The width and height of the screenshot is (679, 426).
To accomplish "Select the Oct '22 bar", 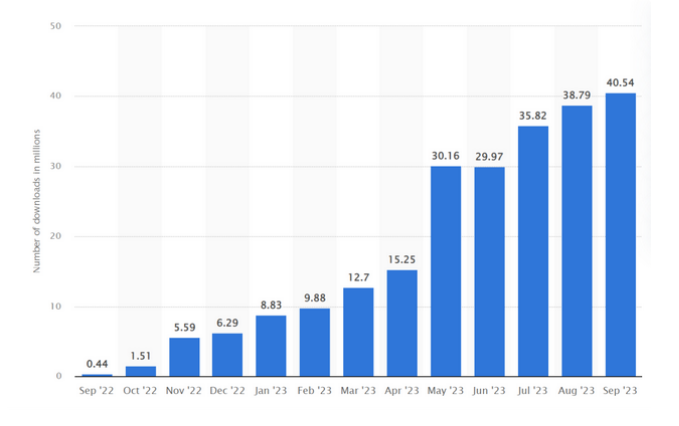I will pos(140,371).
